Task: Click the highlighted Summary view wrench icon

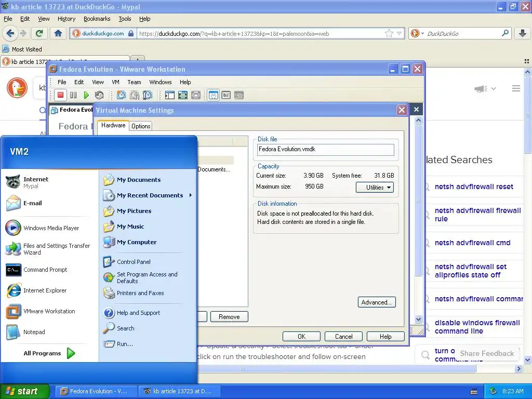Action: (x=213, y=95)
